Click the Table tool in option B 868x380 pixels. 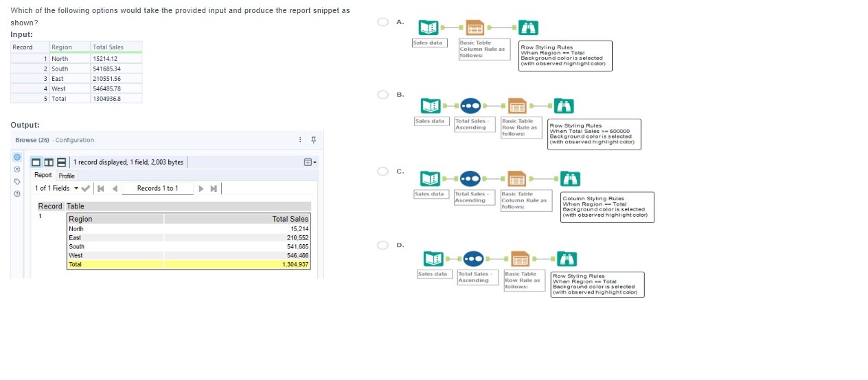pyautogui.click(x=517, y=106)
